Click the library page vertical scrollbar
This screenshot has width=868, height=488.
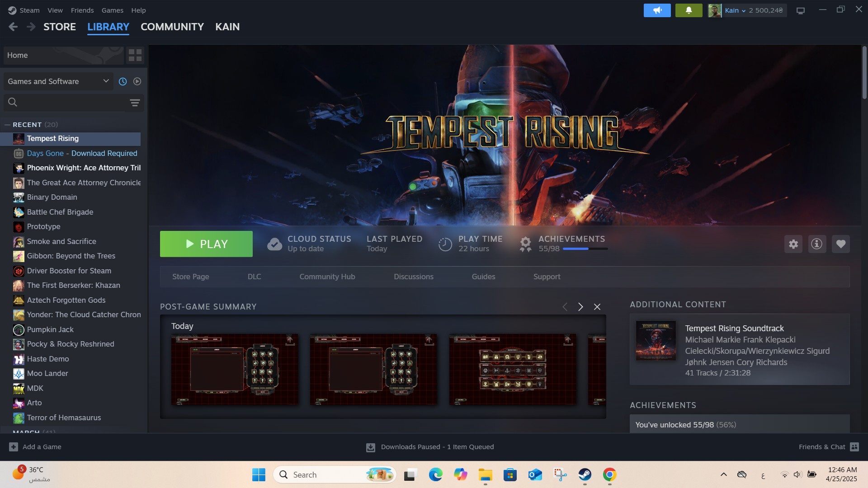(x=864, y=72)
